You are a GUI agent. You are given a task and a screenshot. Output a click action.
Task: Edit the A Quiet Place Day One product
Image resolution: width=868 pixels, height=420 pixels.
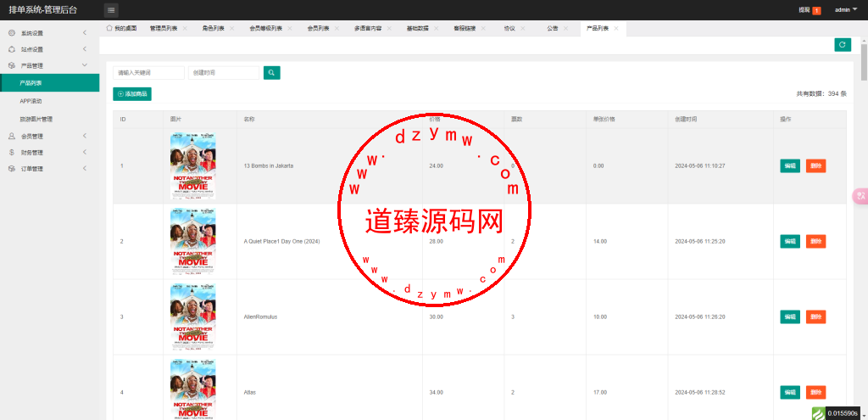(790, 242)
